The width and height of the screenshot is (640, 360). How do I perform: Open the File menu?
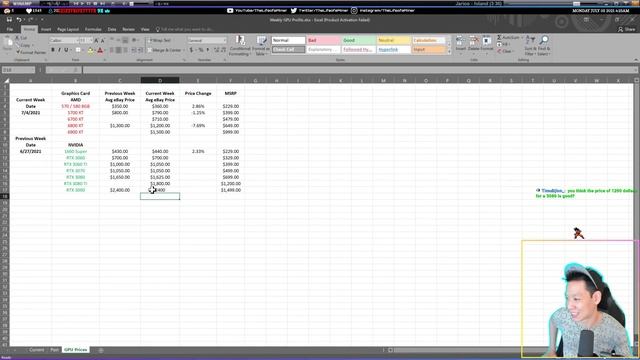coord(10,29)
